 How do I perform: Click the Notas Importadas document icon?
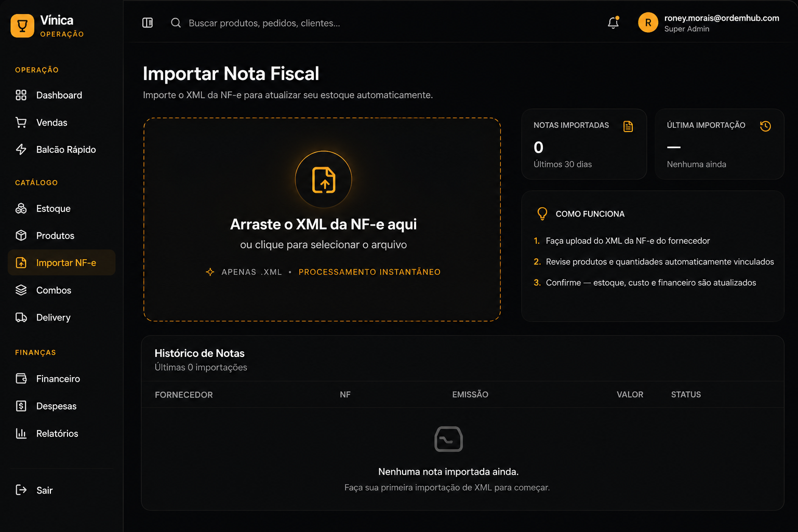click(x=628, y=126)
